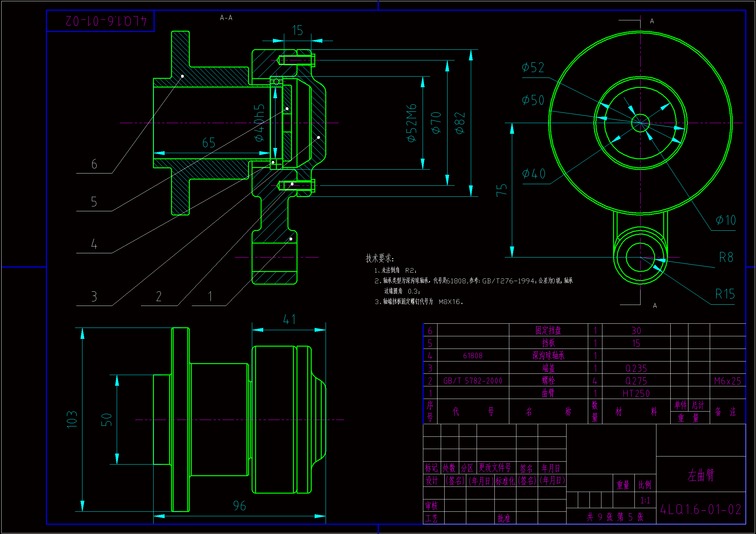The image size is (756, 534).
Task: Select the 41 width dimension text
Action: click(289, 319)
